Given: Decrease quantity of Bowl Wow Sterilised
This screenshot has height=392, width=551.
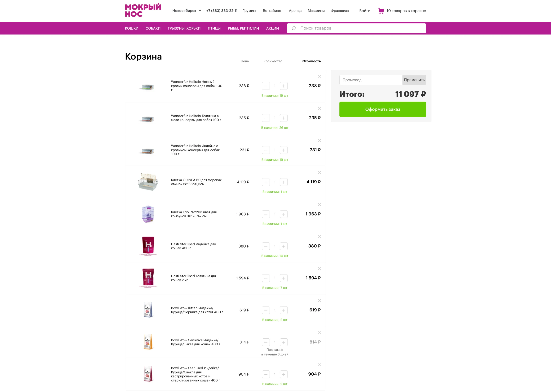Looking at the screenshot, I should click(266, 374).
